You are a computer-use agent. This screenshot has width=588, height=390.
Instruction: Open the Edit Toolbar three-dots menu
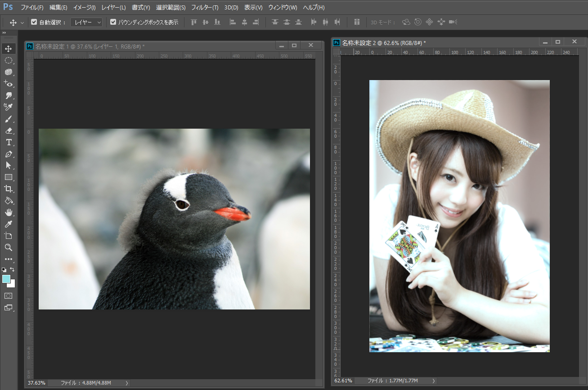click(x=9, y=259)
